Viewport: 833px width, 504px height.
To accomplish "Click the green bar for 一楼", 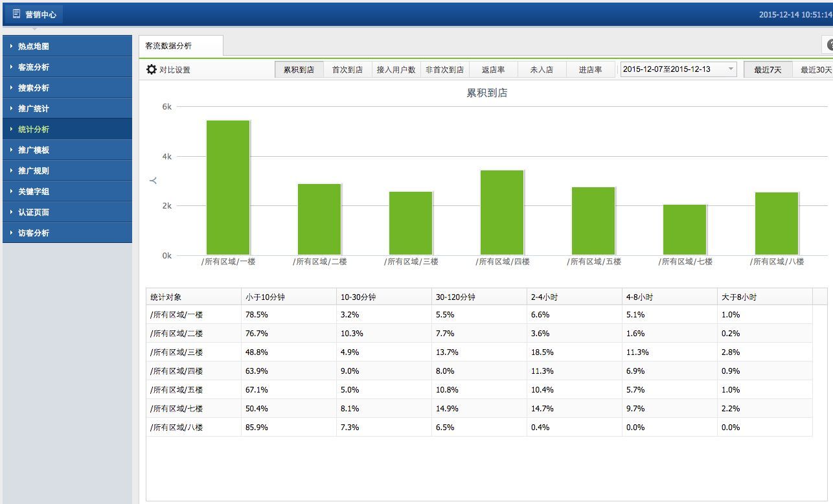I will click(228, 187).
